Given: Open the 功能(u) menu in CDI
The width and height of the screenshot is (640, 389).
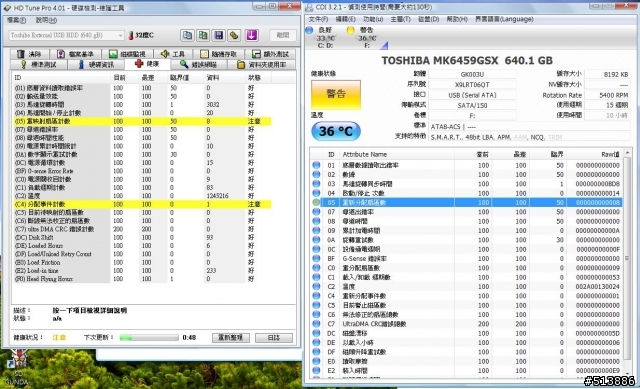Looking at the screenshot, I should coord(373,19).
